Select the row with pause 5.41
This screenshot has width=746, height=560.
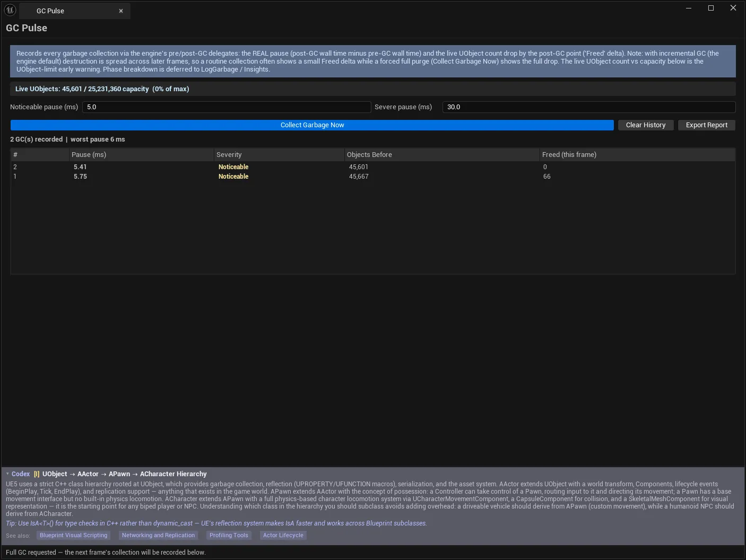click(x=372, y=167)
